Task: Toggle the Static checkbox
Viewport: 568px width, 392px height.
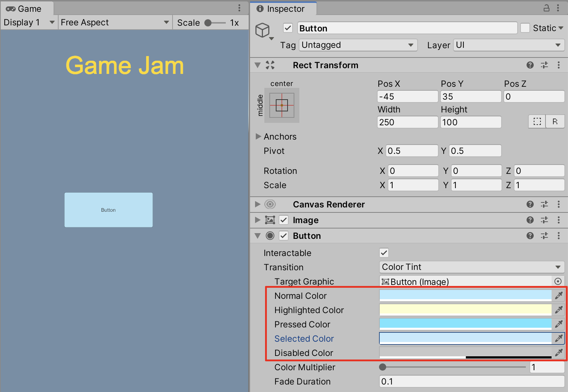Action: point(525,28)
